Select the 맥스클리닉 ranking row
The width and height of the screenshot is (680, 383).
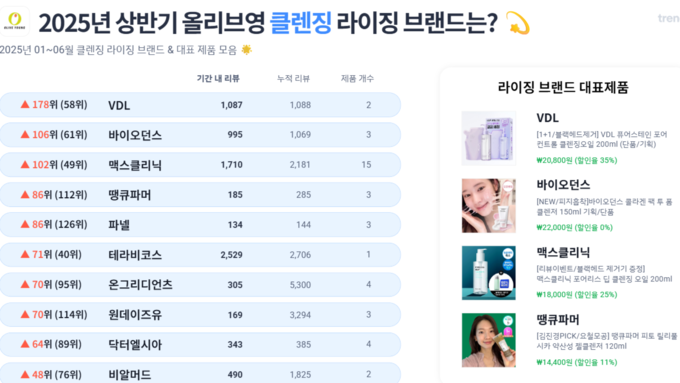(x=200, y=164)
